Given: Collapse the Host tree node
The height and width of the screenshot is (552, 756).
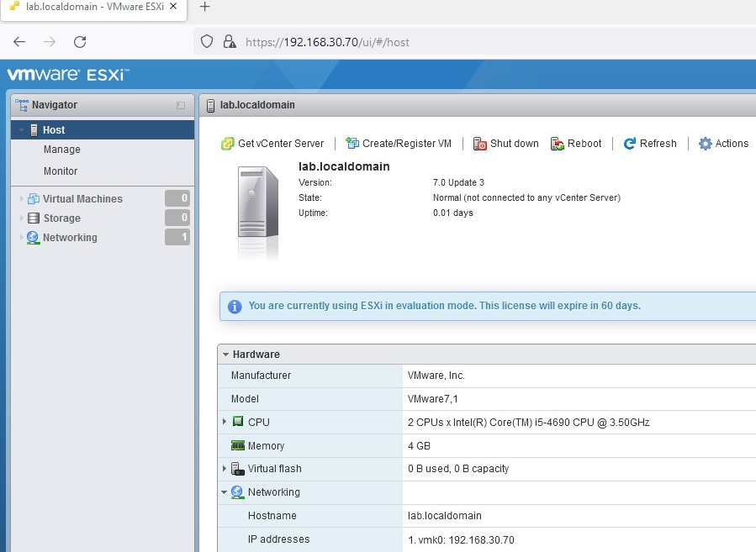Looking at the screenshot, I should coord(21,130).
